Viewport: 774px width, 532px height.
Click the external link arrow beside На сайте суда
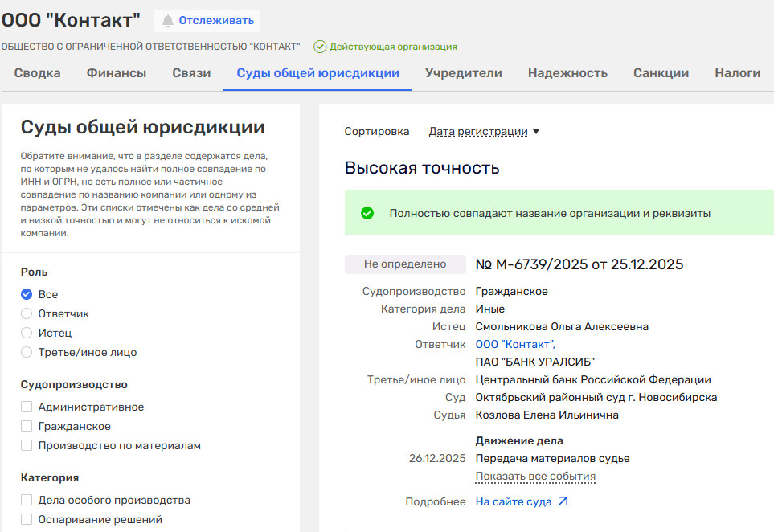[x=563, y=501]
